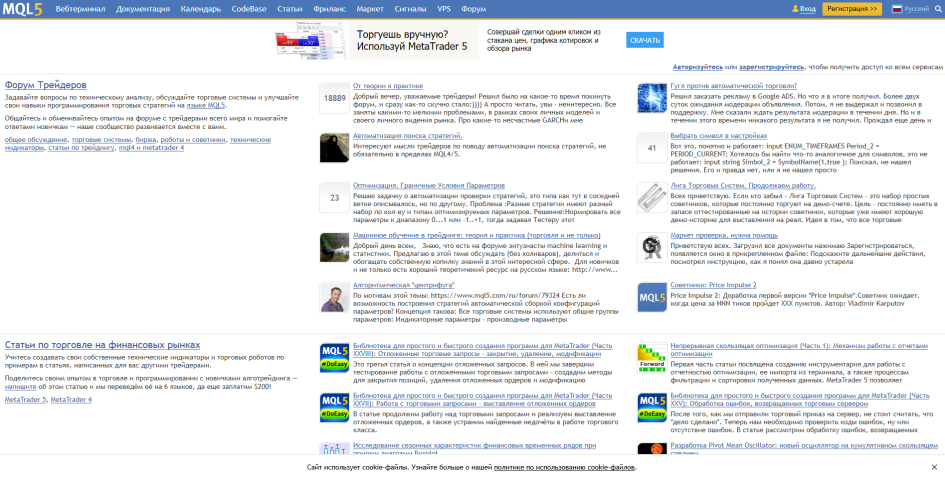Viewport: 945px width, 477px height.
Task: Click the MetaTrader 5 banner screenshot image
Action: 311,40
